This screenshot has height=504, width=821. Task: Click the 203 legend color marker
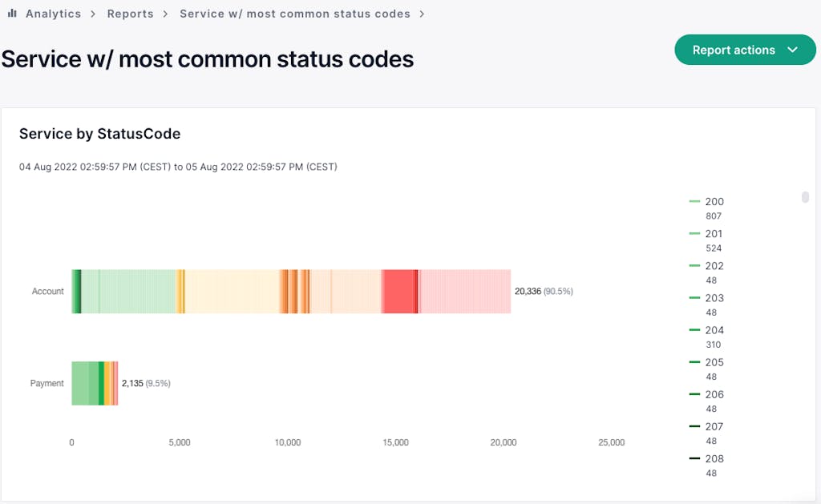[x=694, y=298]
